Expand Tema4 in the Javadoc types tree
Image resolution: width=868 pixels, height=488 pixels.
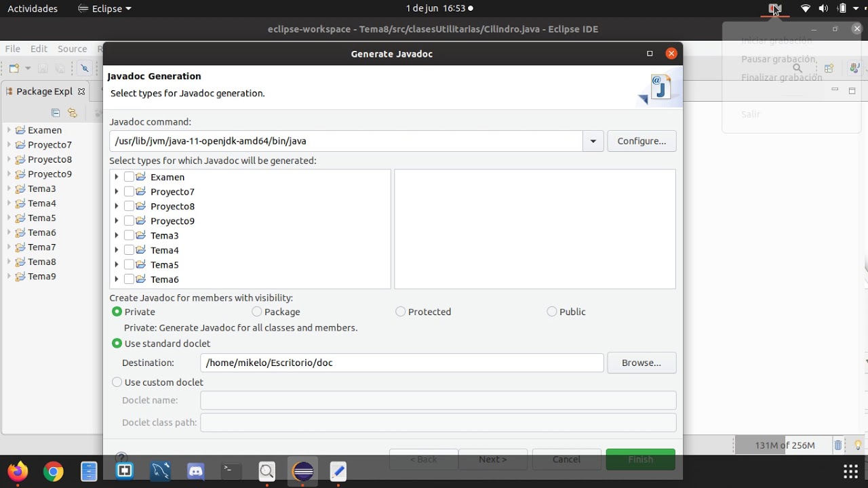coord(117,250)
